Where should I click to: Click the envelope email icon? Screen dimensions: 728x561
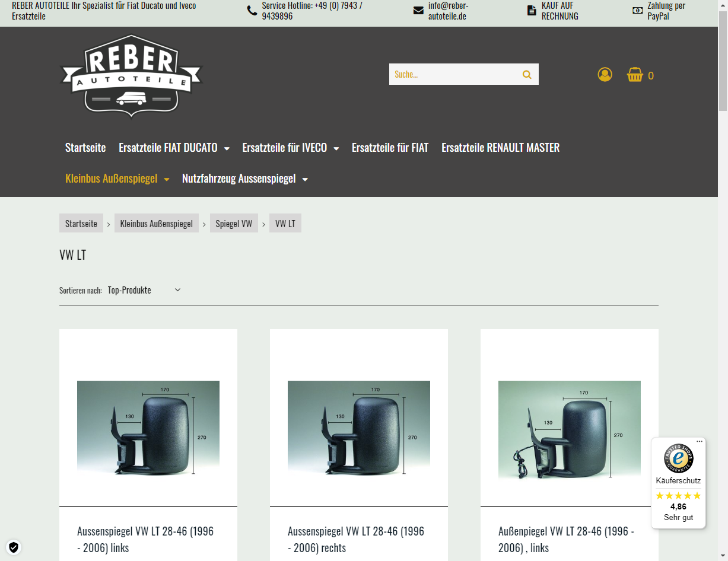(418, 11)
